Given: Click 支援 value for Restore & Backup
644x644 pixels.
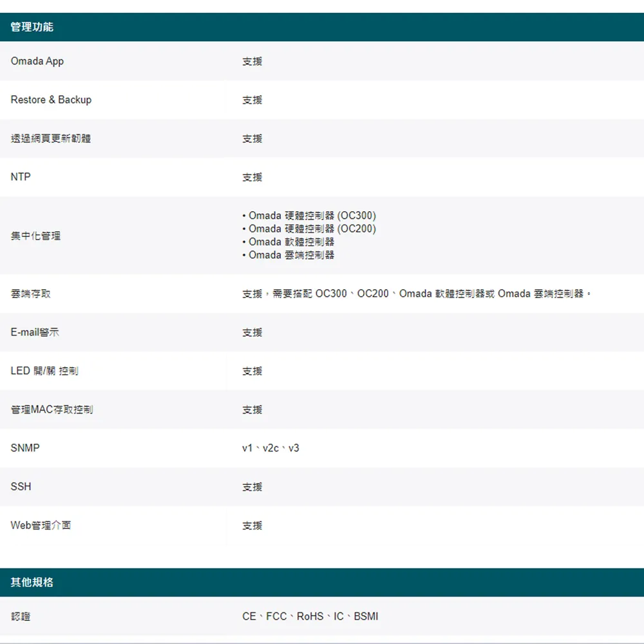Looking at the screenshot, I should point(252,100).
